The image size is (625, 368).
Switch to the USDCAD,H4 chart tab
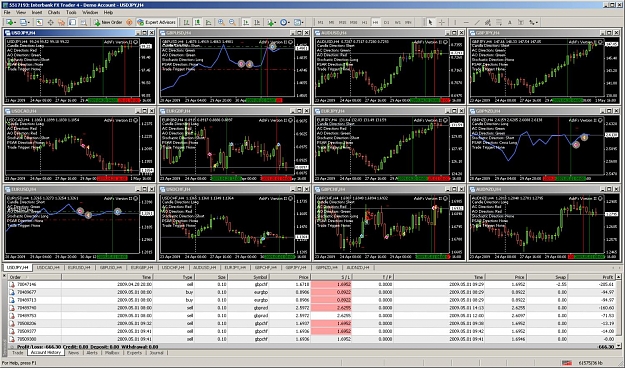pos(48,268)
